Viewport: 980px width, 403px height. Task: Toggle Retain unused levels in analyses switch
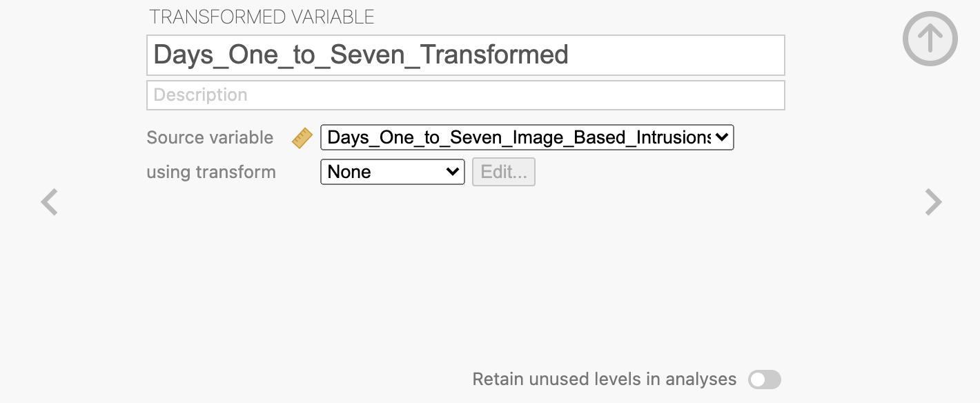[765, 380]
